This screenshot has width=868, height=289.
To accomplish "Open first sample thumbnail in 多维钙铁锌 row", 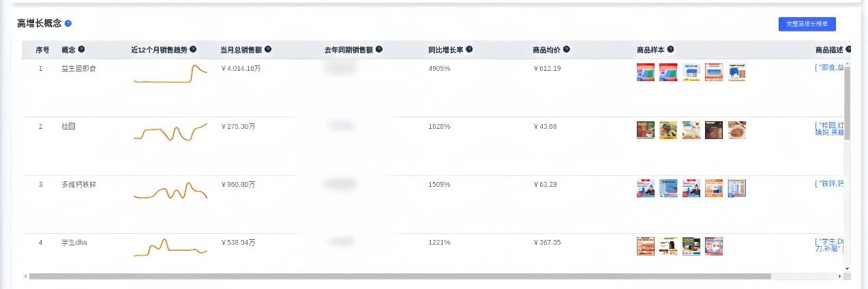I will click(645, 188).
